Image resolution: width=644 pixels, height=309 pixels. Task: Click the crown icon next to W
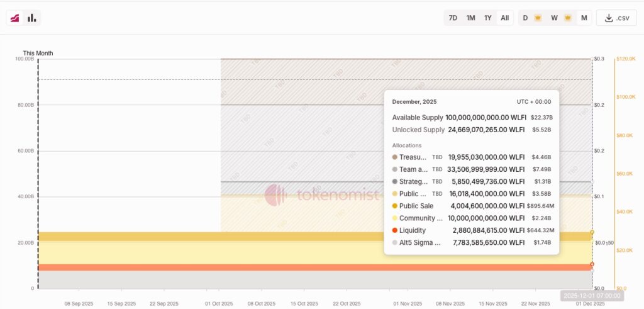tap(567, 18)
